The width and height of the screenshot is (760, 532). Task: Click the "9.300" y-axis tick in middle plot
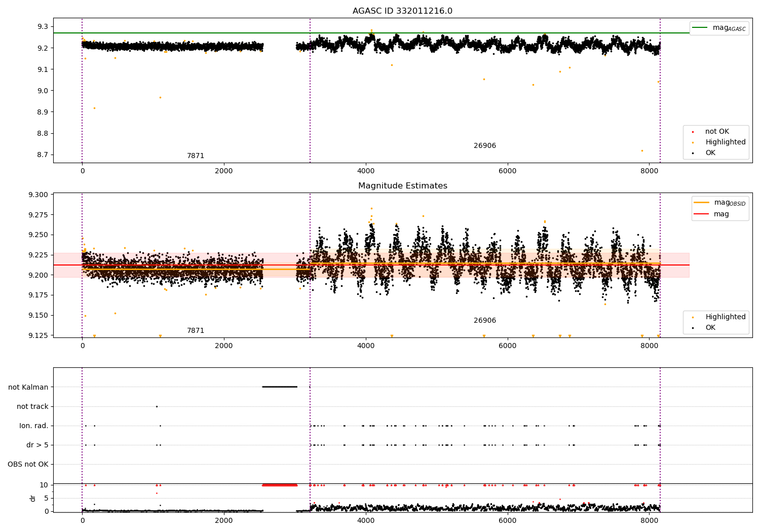pos(38,195)
